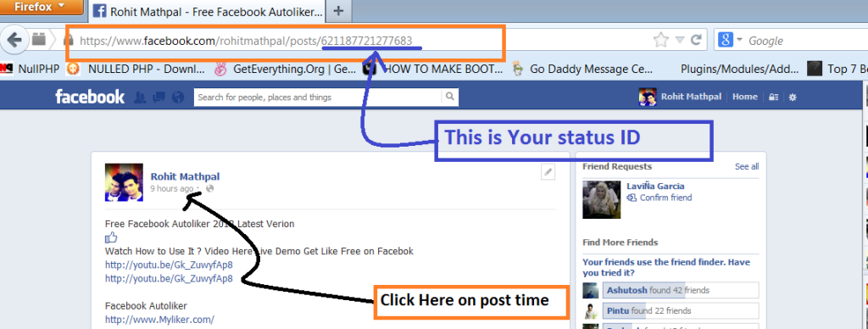The width and height of the screenshot is (868, 329).
Task: Confirm friend request from LaviÑa Garcia
Action: (x=659, y=198)
